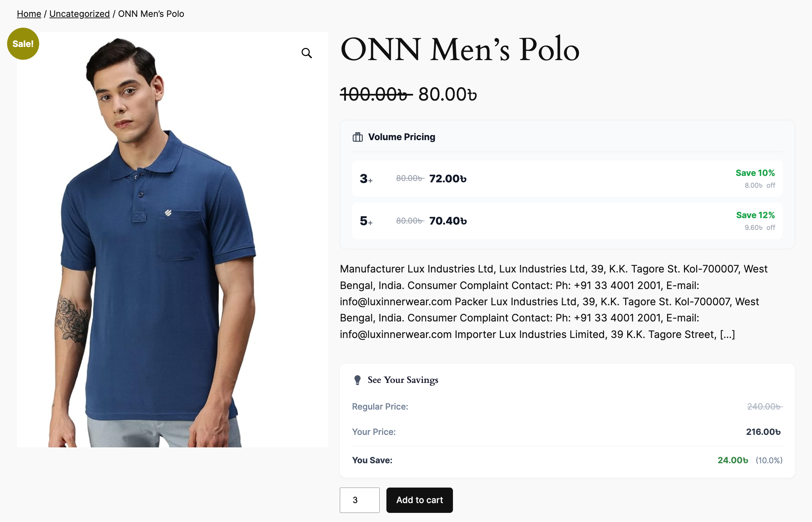Open the Uncategorized category link
Image resolution: width=812 pixels, height=522 pixels.
pos(79,14)
